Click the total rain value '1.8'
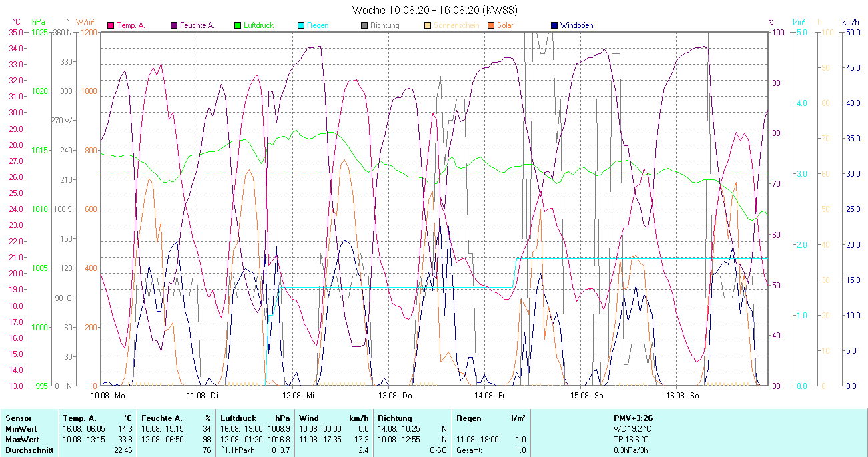Viewport: 868px width, 457px height. click(x=520, y=450)
